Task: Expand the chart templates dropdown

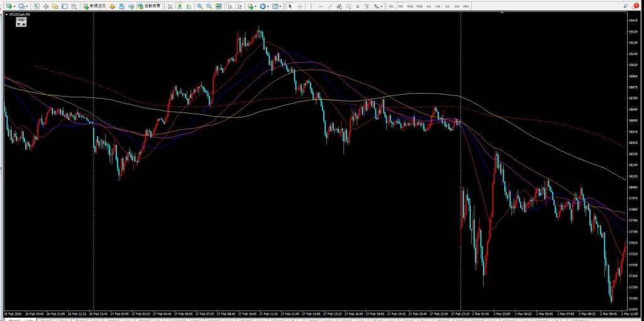Action: (277, 6)
